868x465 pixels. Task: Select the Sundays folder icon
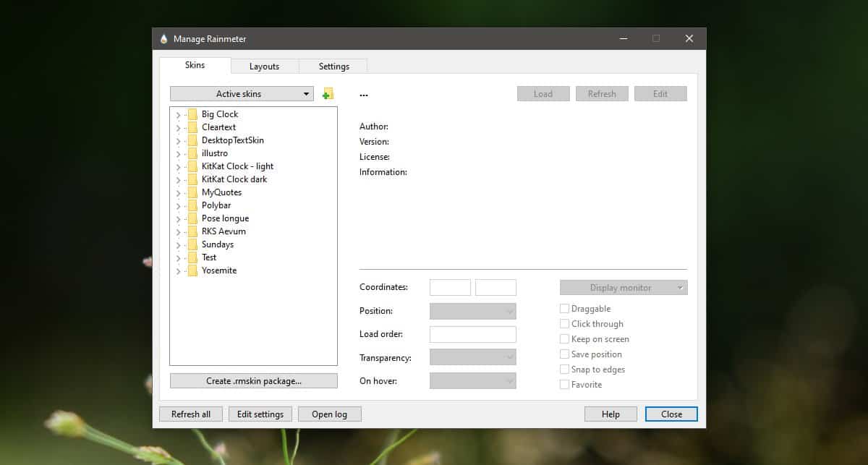[x=192, y=244]
